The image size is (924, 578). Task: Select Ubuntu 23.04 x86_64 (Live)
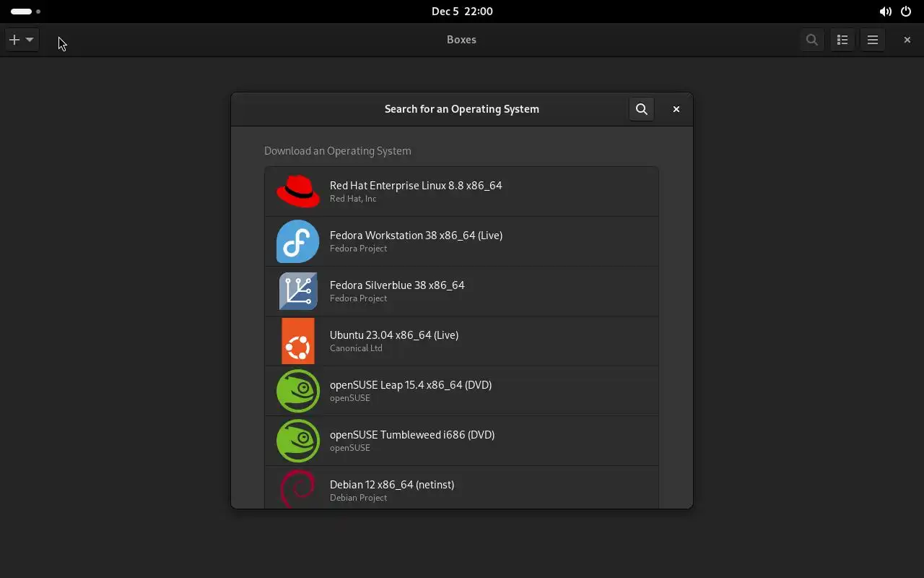click(x=461, y=341)
